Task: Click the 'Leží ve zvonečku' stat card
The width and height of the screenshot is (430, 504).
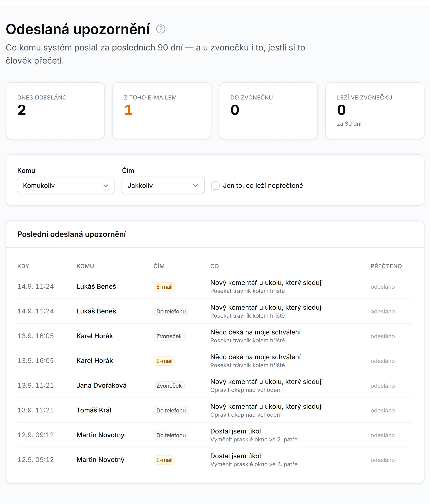Action: tap(375, 111)
